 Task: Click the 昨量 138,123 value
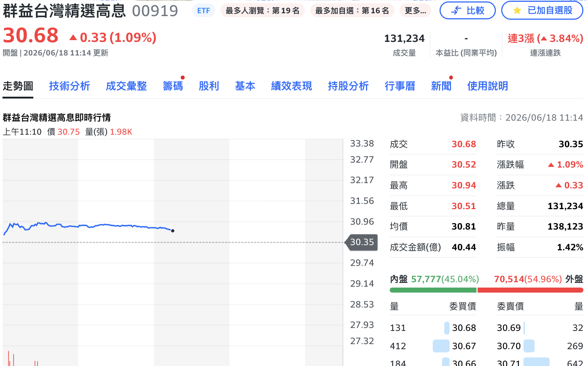click(x=565, y=226)
